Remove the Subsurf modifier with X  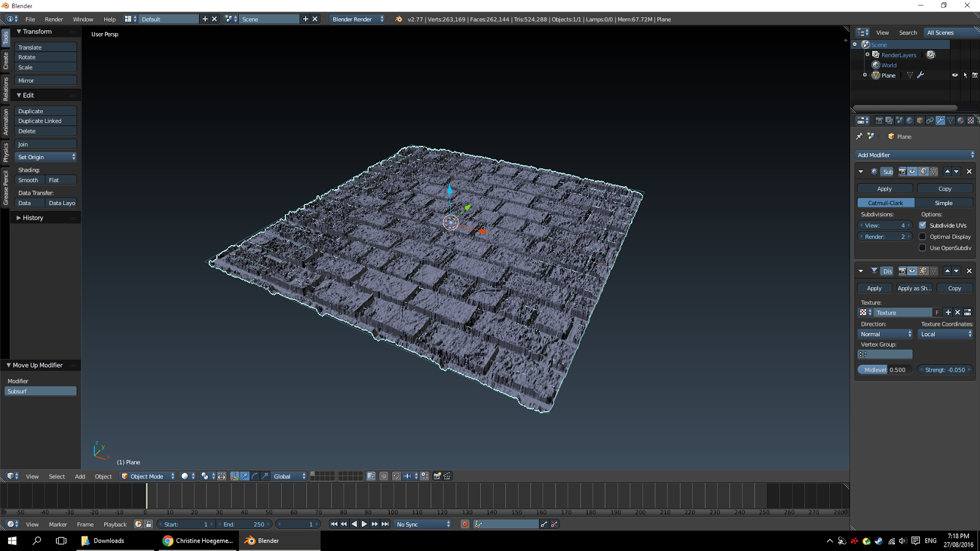969,171
